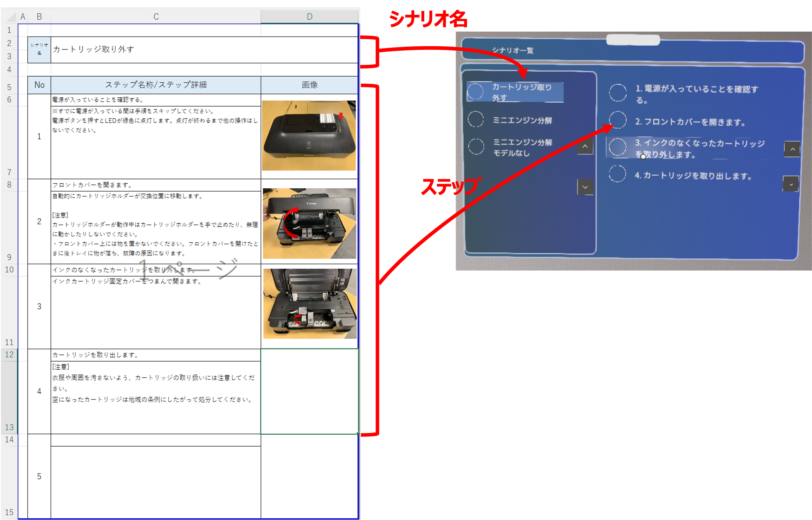Click the step 3 cartridge removal image
Viewport: 812px width, 520px height.
pos(310,304)
